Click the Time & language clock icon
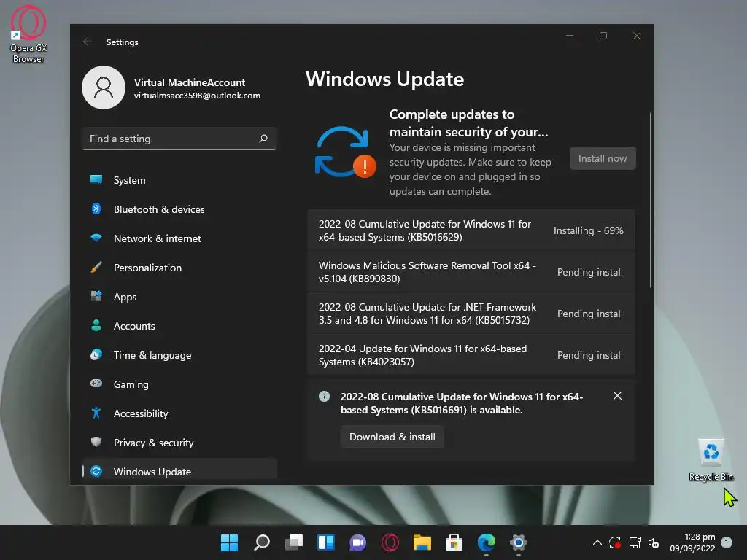 pyautogui.click(x=96, y=355)
